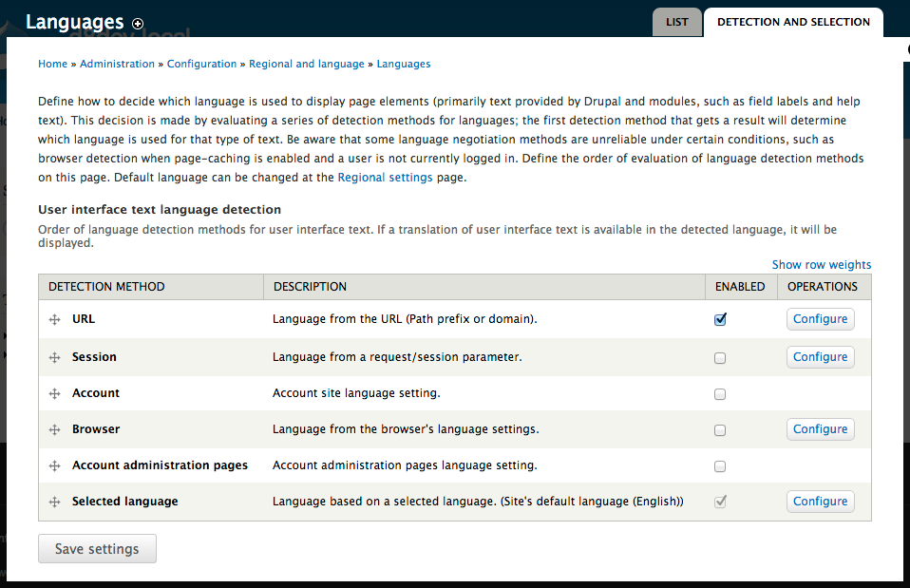The image size is (910, 588).
Task: Click the Selected language method name
Action: (124, 501)
